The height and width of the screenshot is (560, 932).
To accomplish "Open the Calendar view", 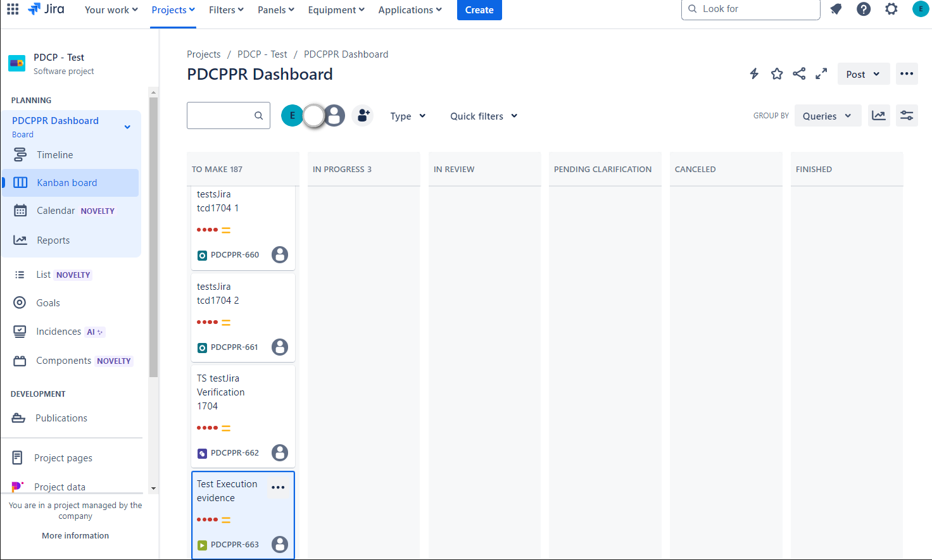I will pos(56,210).
